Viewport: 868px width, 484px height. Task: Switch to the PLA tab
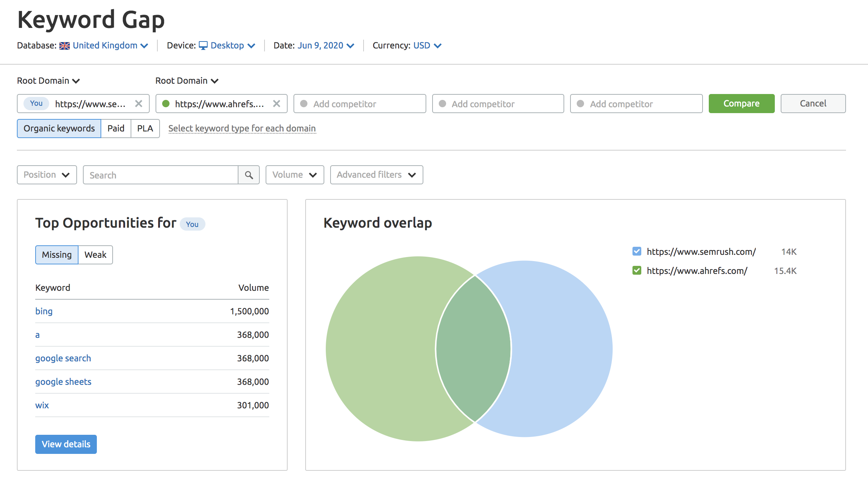pos(145,129)
